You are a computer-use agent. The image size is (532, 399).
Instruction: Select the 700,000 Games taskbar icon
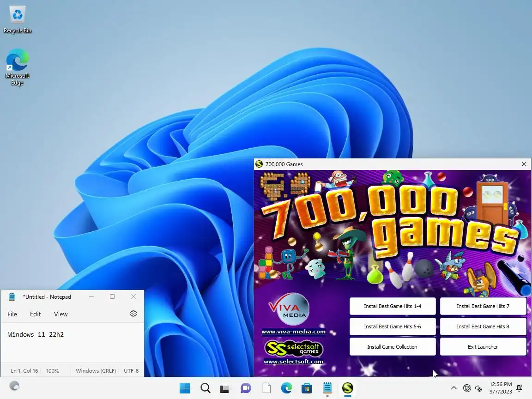point(348,388)
